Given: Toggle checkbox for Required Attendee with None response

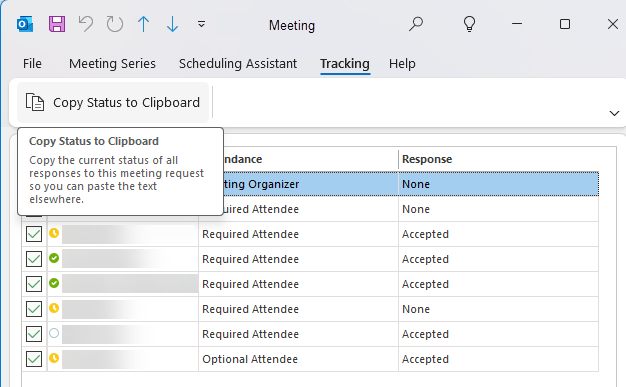Looking at the screenshot, I should pos(34,309).
